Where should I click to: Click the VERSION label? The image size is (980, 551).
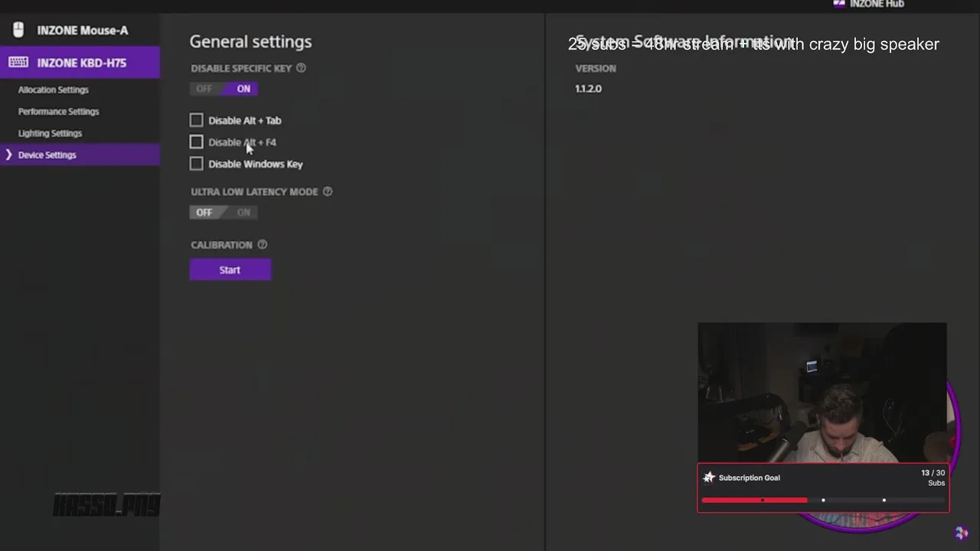click(x=596, y=68)
